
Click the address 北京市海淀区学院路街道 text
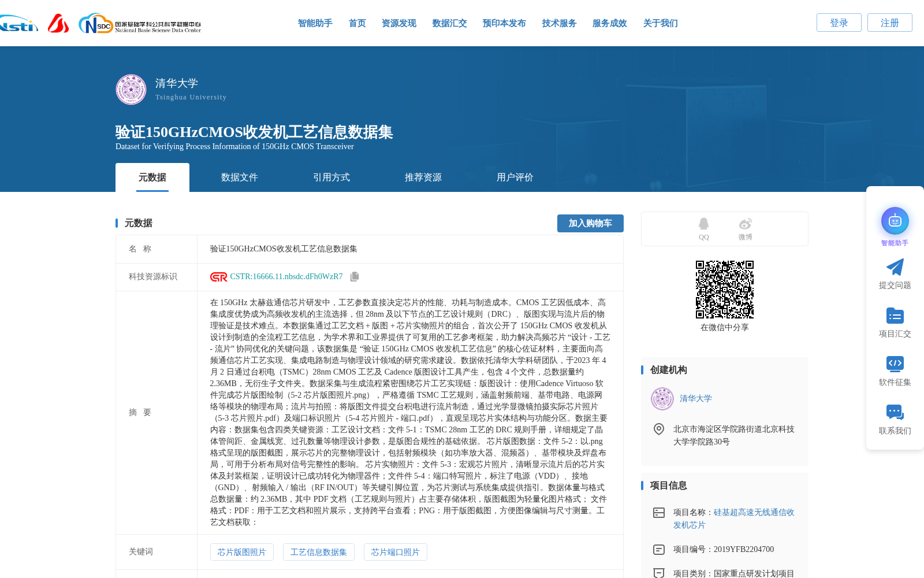point(734,435)
